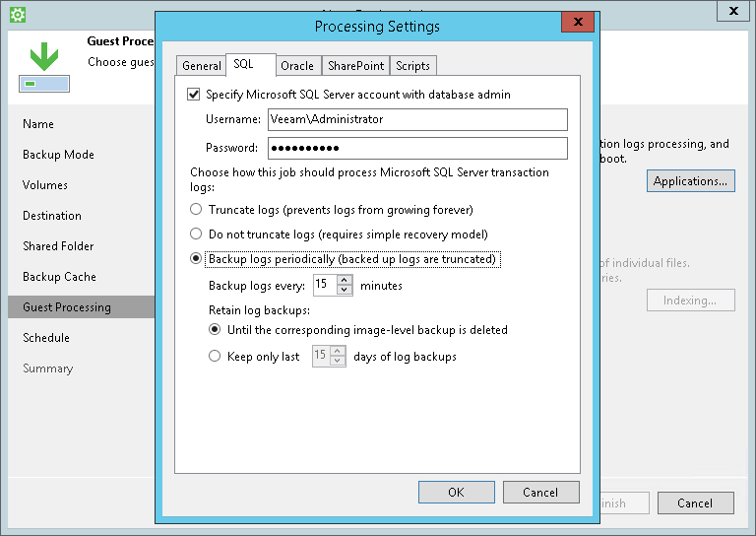The height and width of the screenshot is (536, 756).
Task: Go to the Schedule step
Action: 46,338
